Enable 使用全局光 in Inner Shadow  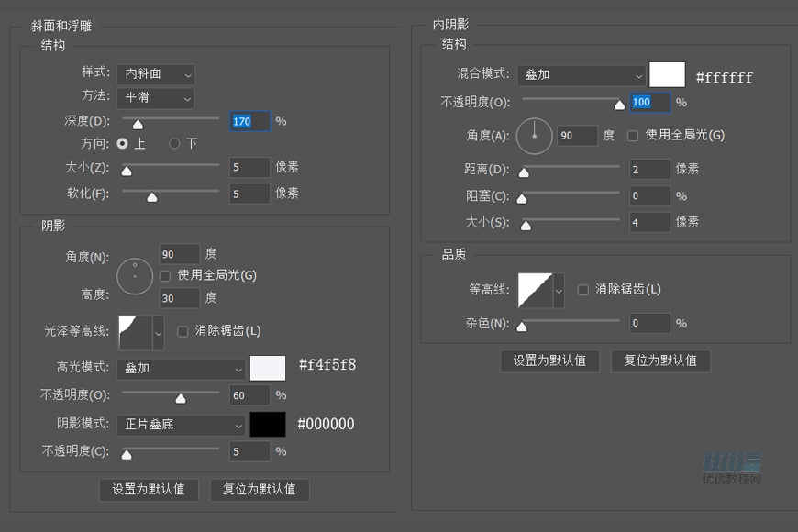tap(631, 135)
